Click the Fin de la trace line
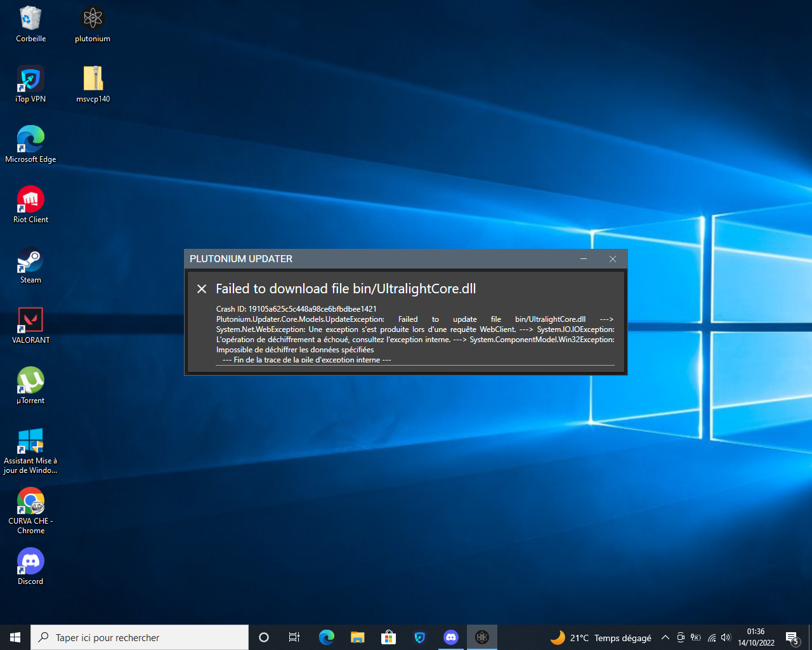This screenshot has height=650, width=812. [306, 360]
